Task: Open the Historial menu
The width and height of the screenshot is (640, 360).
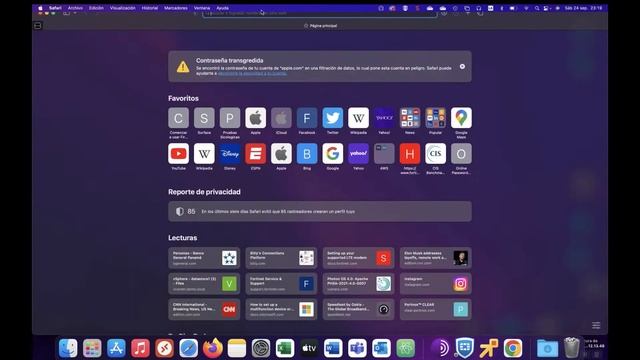Action: [x=150, y=8]
